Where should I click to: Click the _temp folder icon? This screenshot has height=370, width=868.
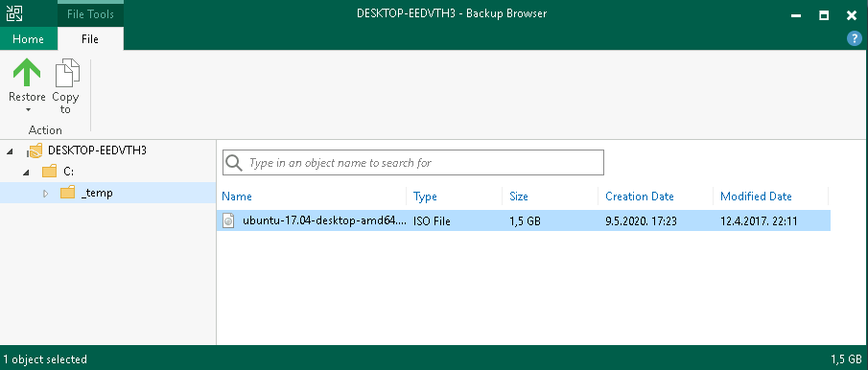coord(67,193)
